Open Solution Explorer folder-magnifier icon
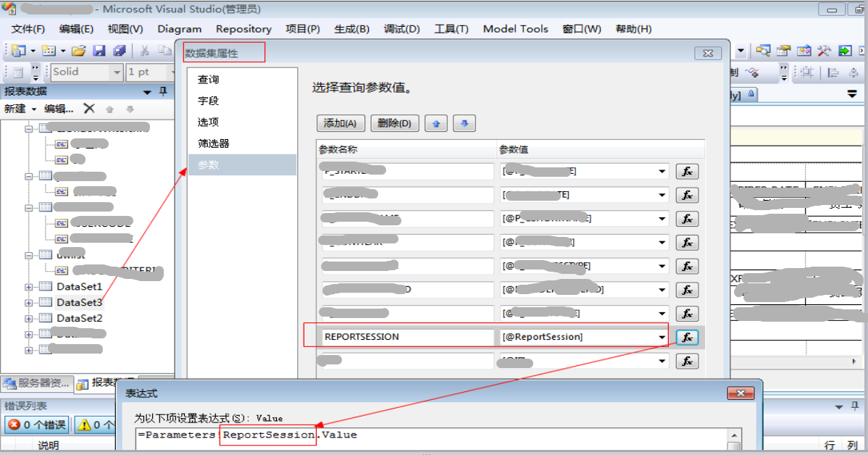The height and width of the screenshot is (455, 868). pyautogui.click(x=763, y=51)
